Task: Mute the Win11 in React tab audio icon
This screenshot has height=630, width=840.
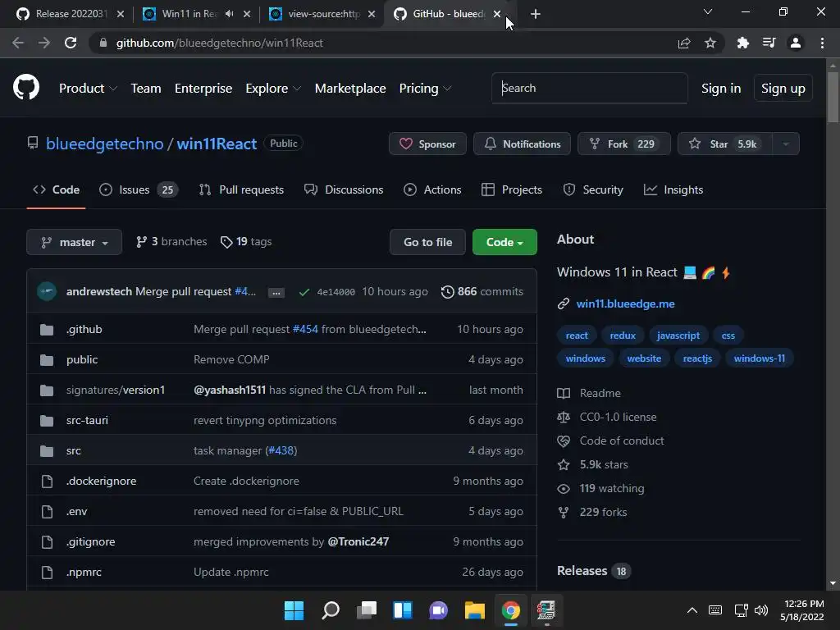Action: click(x=230, y=14)
